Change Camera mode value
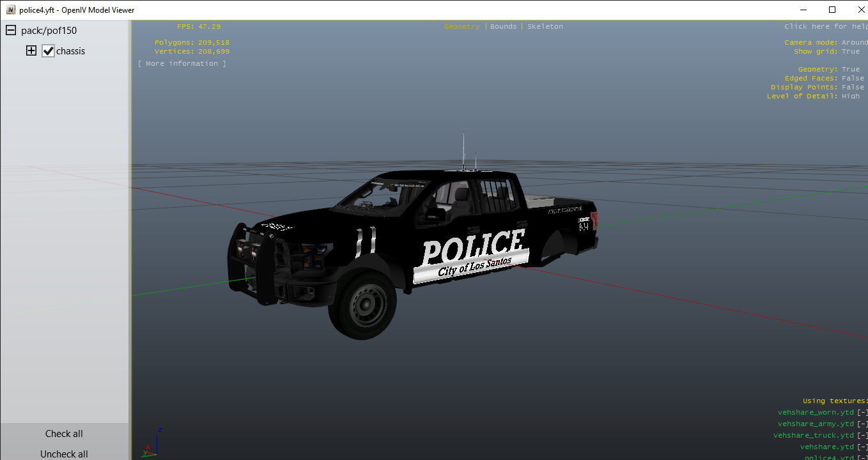 click(x=854, y=43)
